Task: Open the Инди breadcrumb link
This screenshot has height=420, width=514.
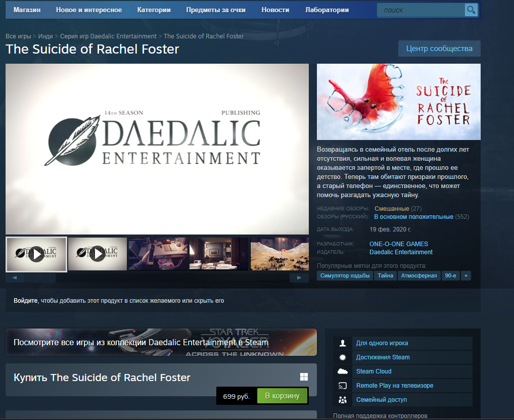Action: 45,36
